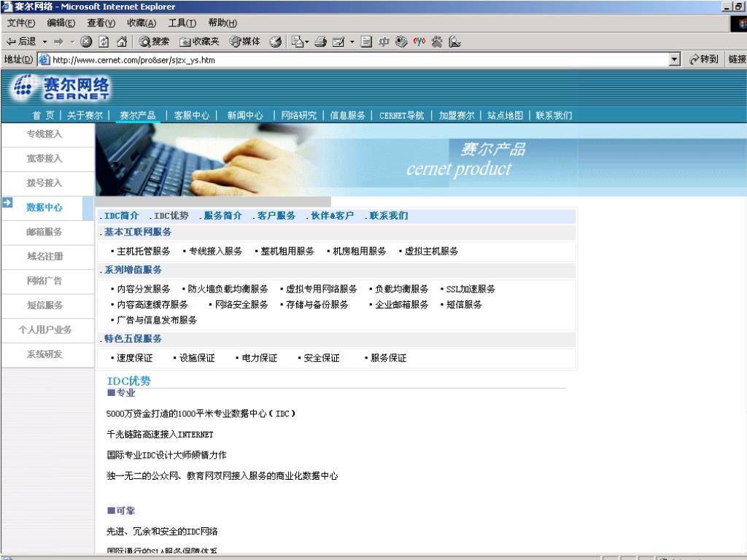Open the 媒体 media toolbar button

click(x=245, y=42)
